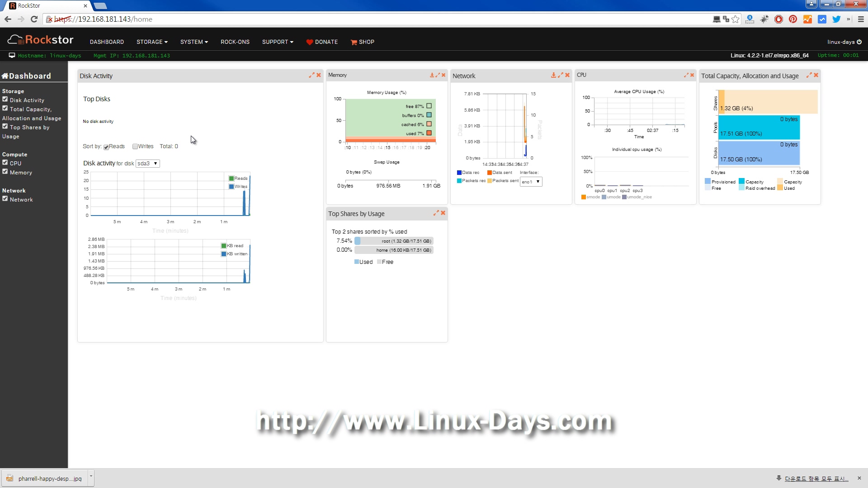This screenshot has width=868, height=488.
Task: Open the DONATE link
Action: 322,42
